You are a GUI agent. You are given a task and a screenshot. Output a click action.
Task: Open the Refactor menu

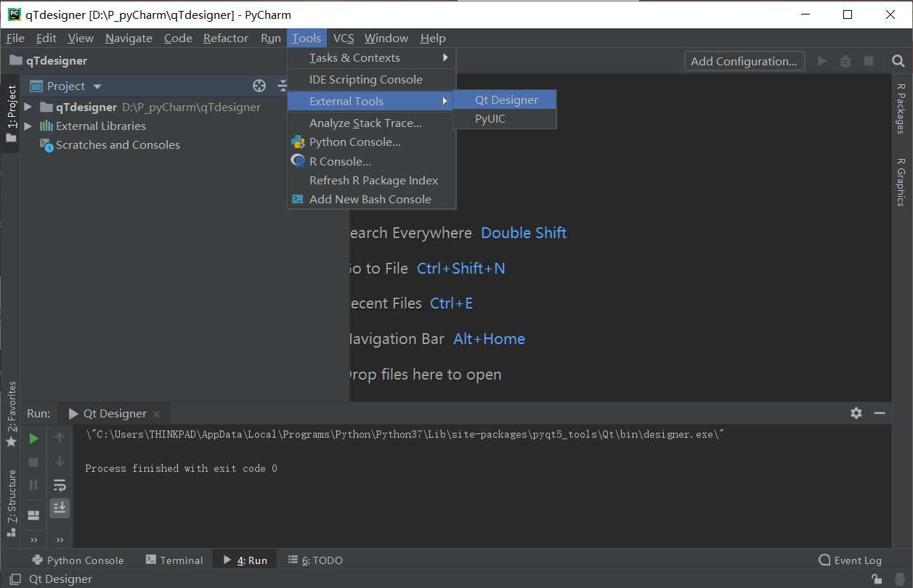coord(226,38)
